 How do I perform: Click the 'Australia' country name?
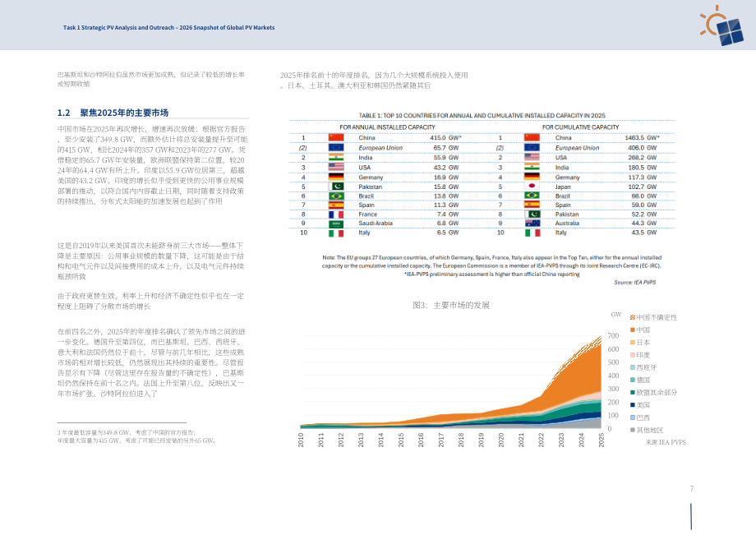click(x=567, y=224)
